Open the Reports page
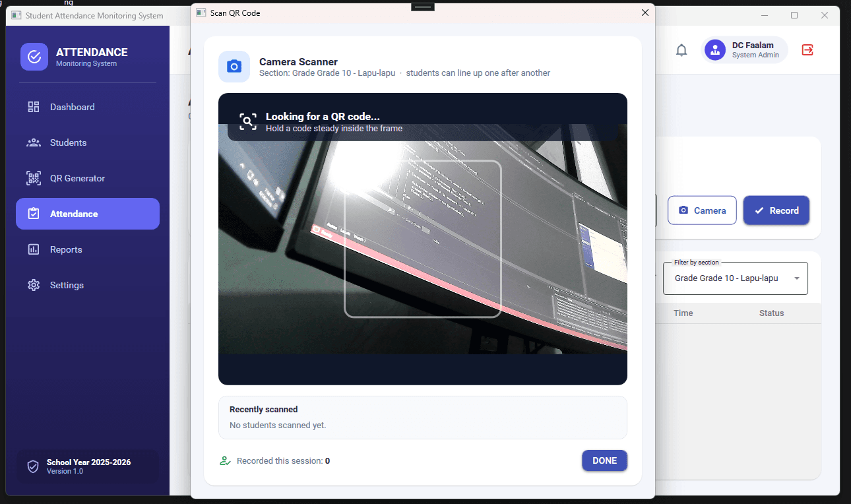Viewport: 851px width, 504px height. (88, 249)
